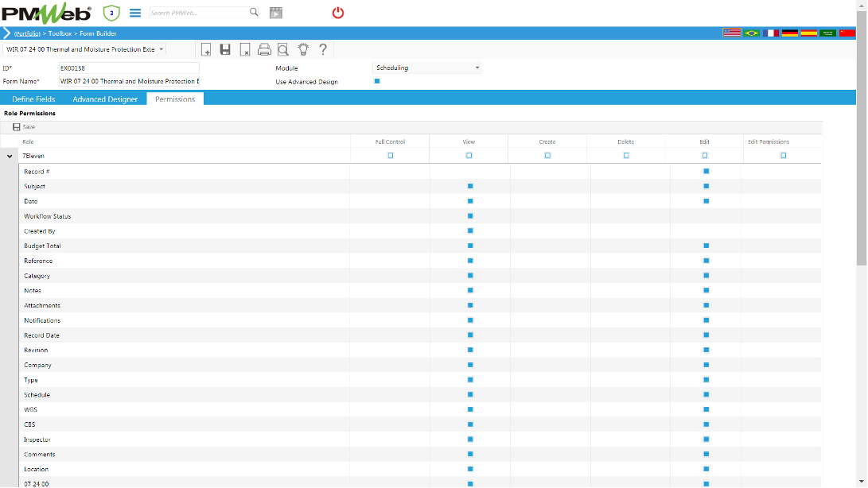Open the Module Scheduling dropdown
Viewport: 868px width, 488px height.
coord(477,68)
